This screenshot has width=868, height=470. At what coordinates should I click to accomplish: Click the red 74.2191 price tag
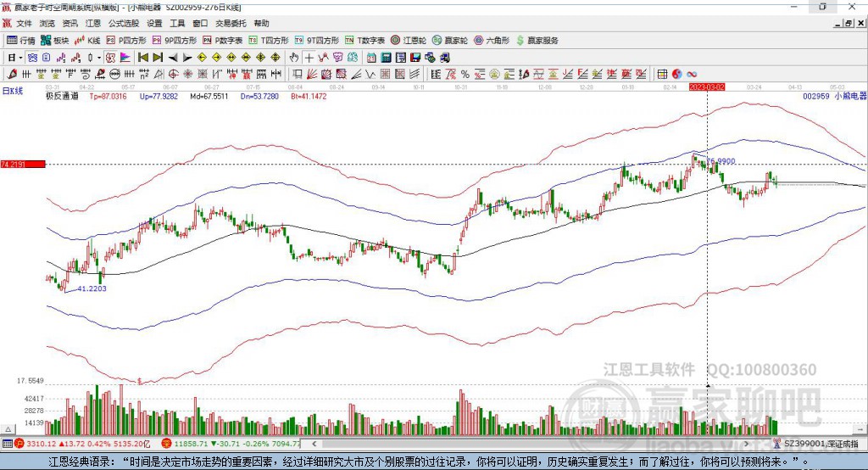(x=23, y=164)
